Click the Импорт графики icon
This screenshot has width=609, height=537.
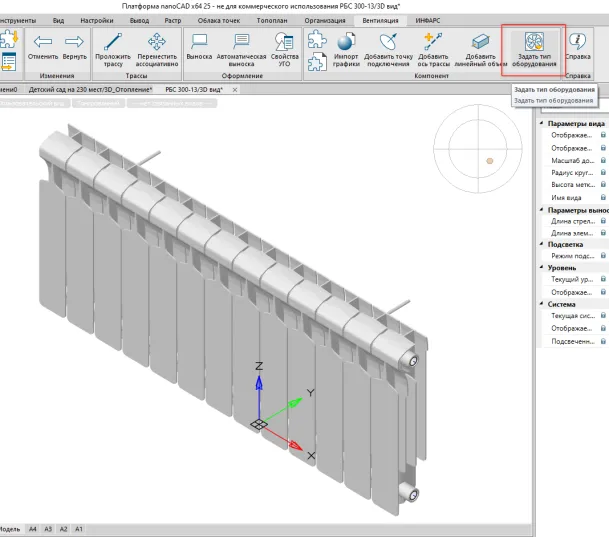pyautogui.click(x=346, y=43)
